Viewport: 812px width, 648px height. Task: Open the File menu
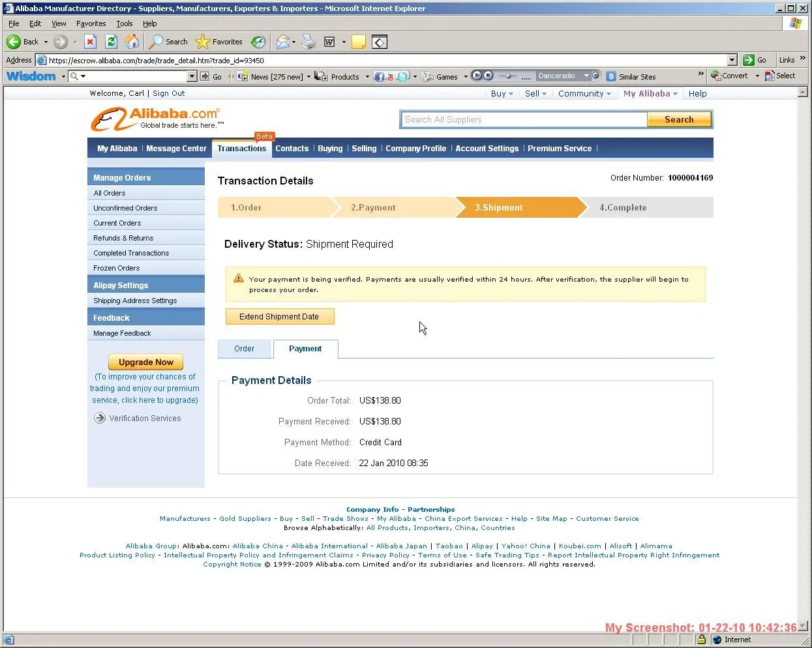14,23
